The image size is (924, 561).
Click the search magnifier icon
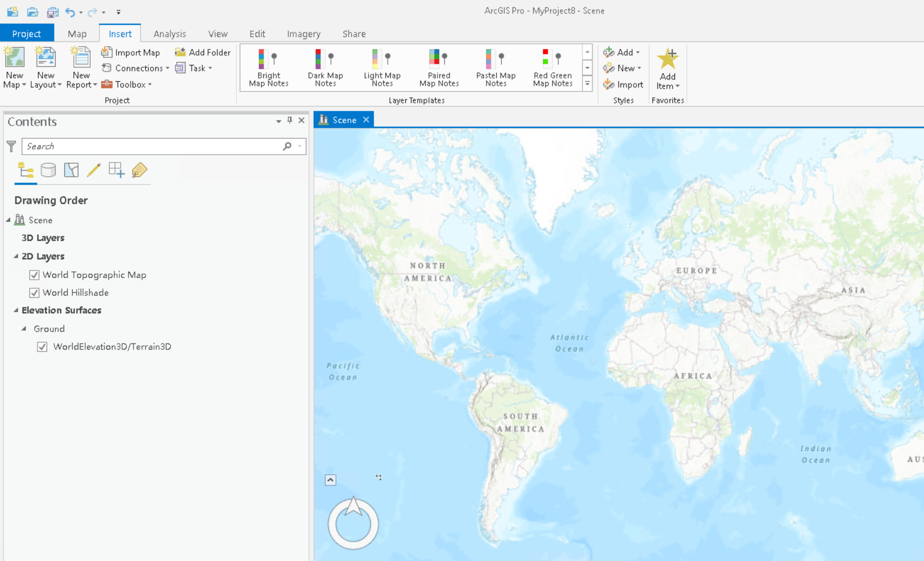tap(288, 147)
